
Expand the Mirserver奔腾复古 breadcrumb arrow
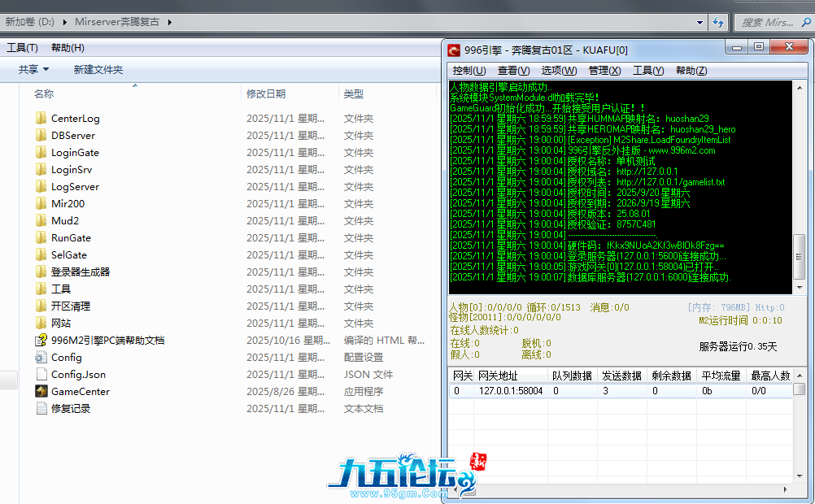(170, 22)
